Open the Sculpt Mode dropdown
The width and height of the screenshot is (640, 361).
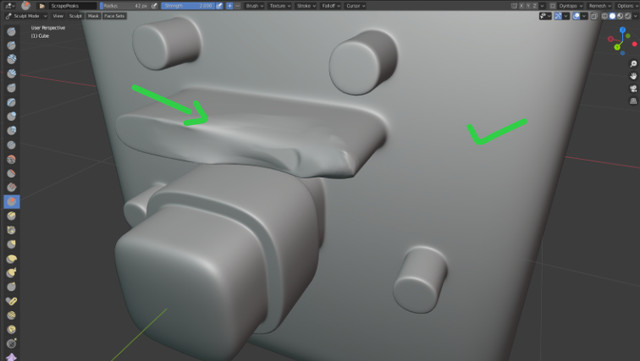pos(26,16)
